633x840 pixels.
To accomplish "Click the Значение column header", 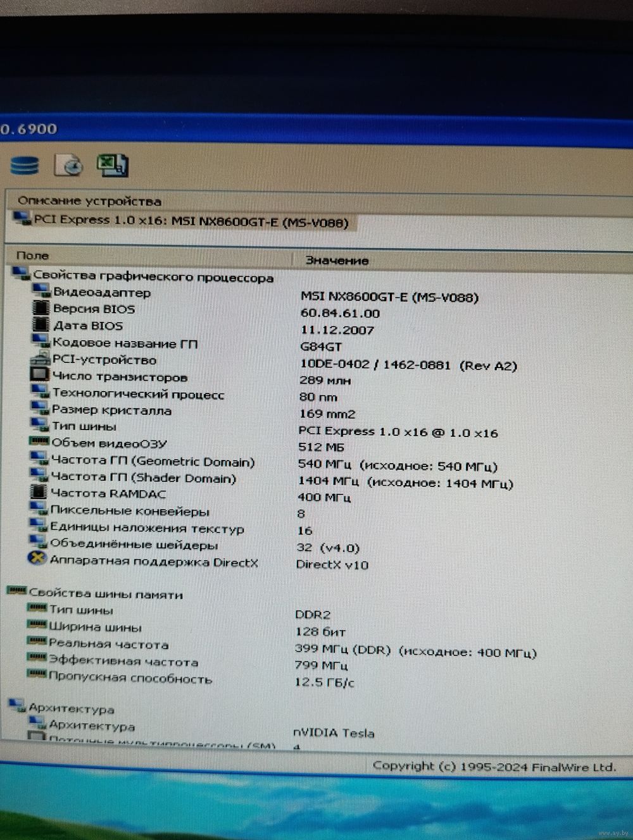I will 337,260.
